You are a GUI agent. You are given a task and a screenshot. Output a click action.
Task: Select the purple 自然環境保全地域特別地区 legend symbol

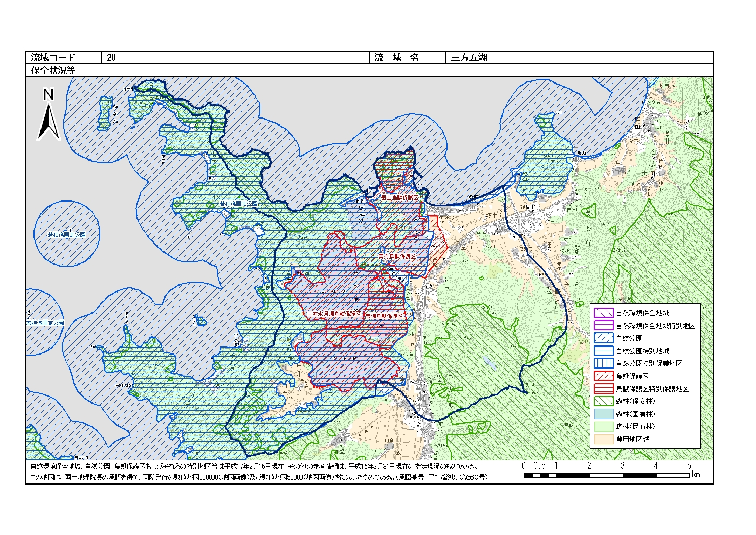click(x=603, y=325)
